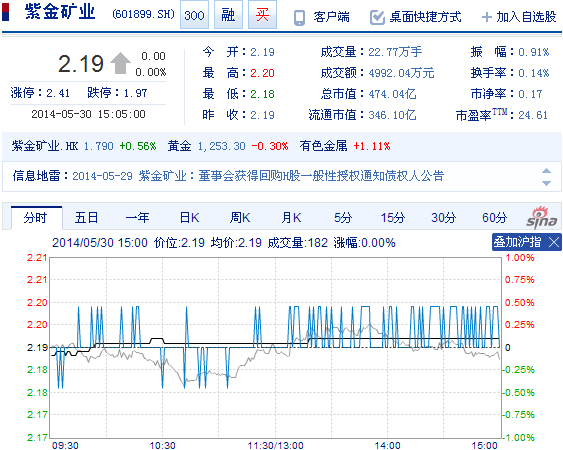Screen dimensions: 563x450
Task: Click the up arrow of news scroller
Action: click(546, 171)
